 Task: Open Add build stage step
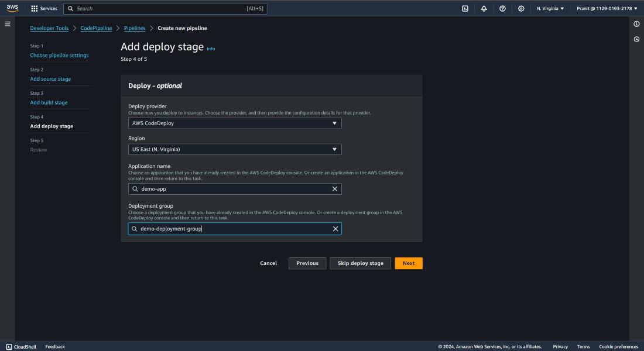click(x=49, y=102)
